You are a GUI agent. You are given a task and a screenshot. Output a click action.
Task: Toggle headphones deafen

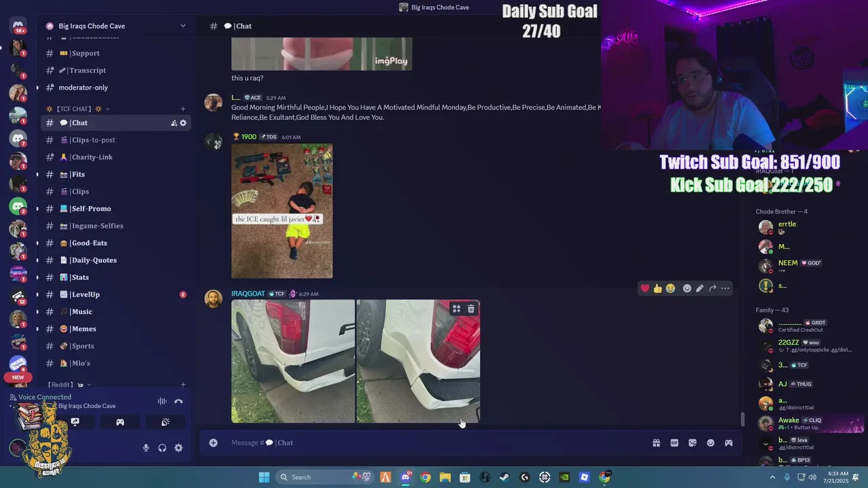[162, 448]
